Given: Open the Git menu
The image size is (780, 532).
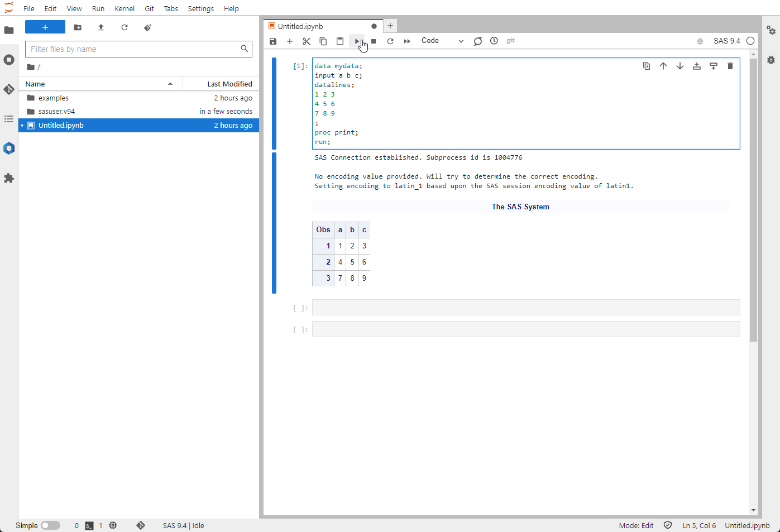Looking at the screenshot, I should click(149, 8).
